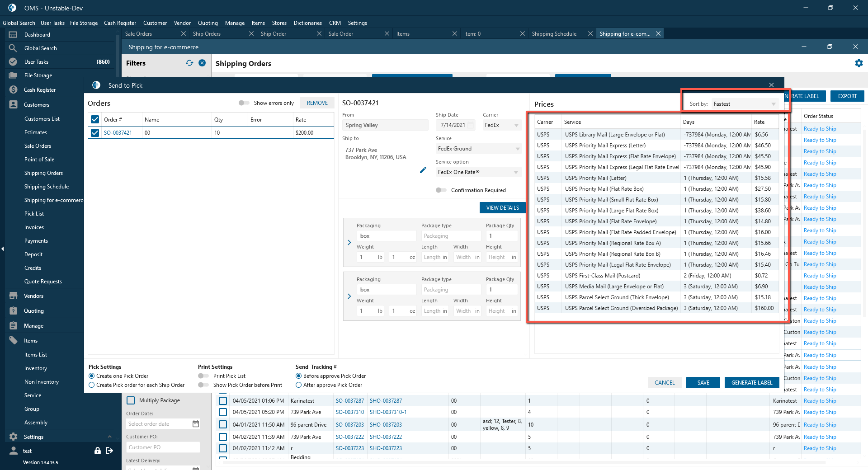Click the lock icon in the user bar
Viewport: 868px width, 470px height.
pyautogui.click(x=97, y=451)
